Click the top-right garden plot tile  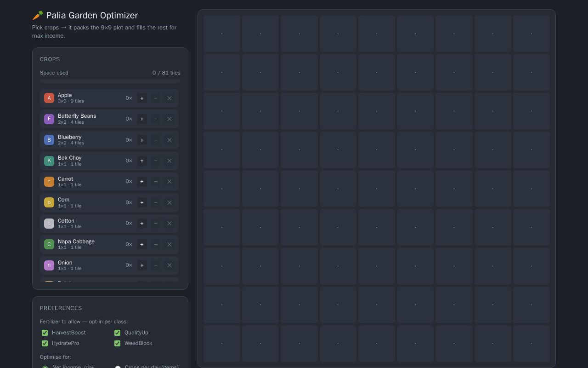(x=531, y=34)
